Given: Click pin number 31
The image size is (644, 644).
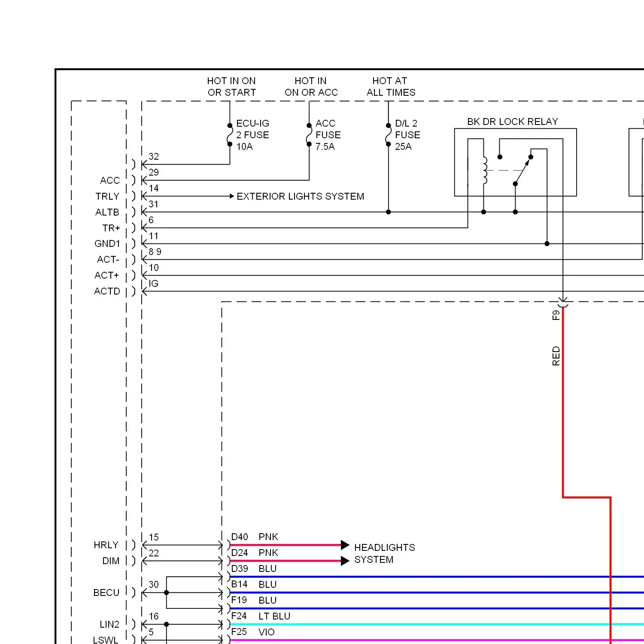Looking at the screenshot, I should (154, 204).
